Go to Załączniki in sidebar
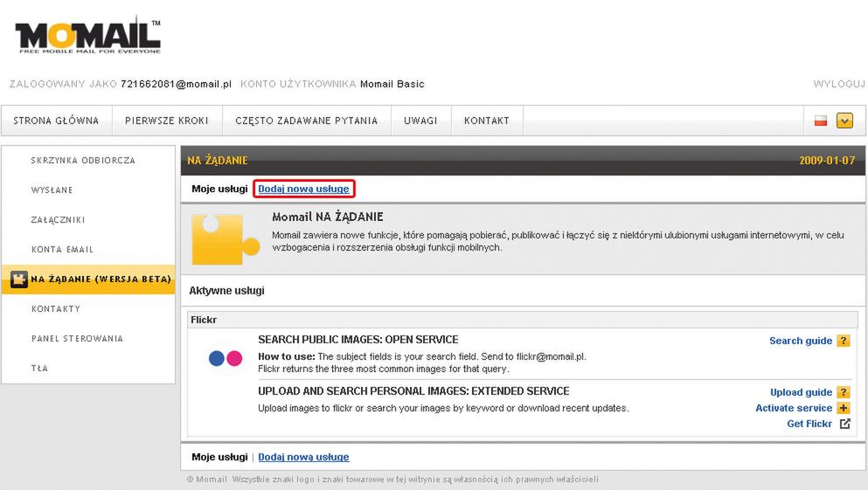The image size is (868, 490). click(58, 219)
